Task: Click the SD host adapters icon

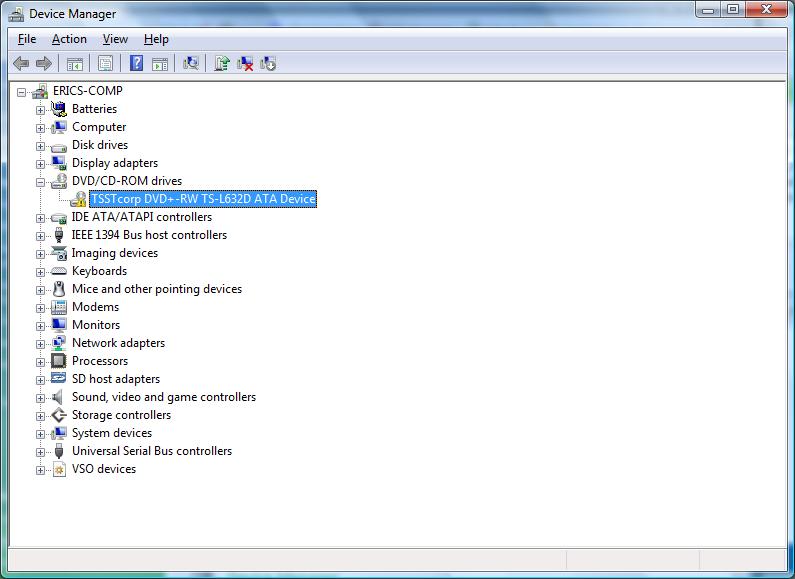Action: (59, 379)
